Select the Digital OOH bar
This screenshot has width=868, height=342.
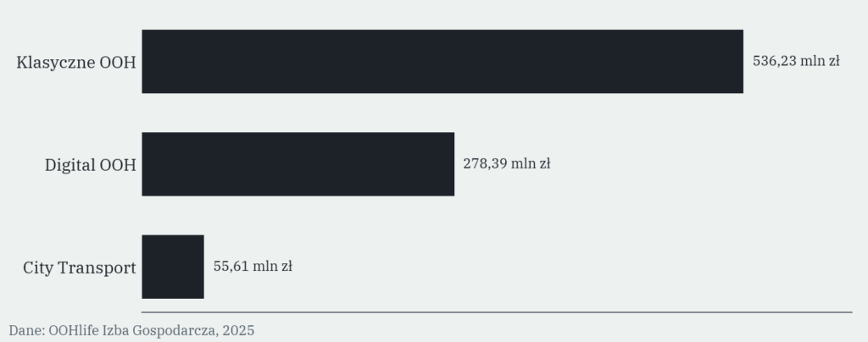coord(298,164)
